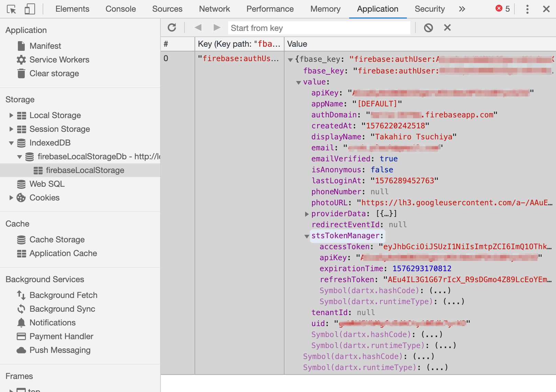This screenshot has height=392, width=556.
Task: Click the Key column header
Action: click(x=240, y=44)
